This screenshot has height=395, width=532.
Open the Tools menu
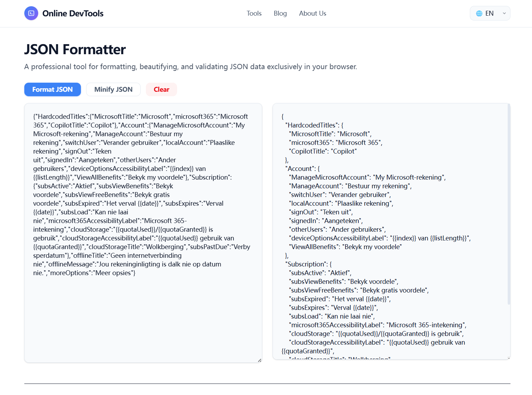(254, 13)
